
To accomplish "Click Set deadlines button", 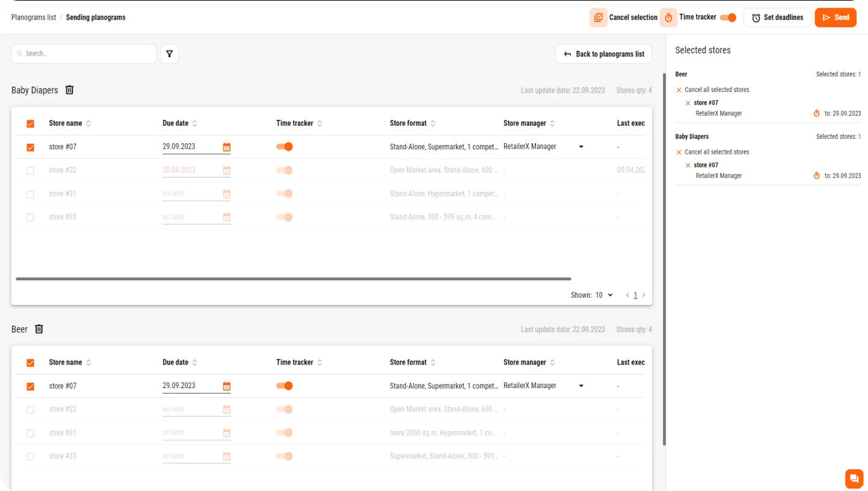I will click(x=777, y=17).
